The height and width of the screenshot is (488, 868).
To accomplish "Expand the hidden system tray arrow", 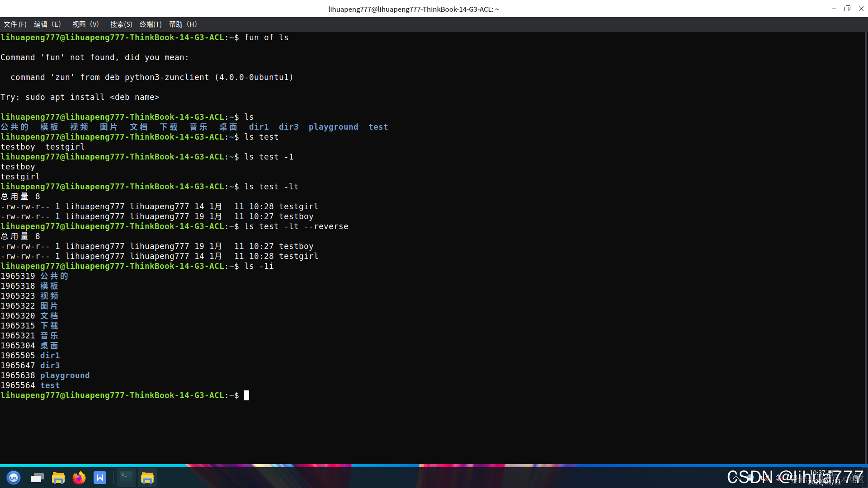I will point(735,477).
